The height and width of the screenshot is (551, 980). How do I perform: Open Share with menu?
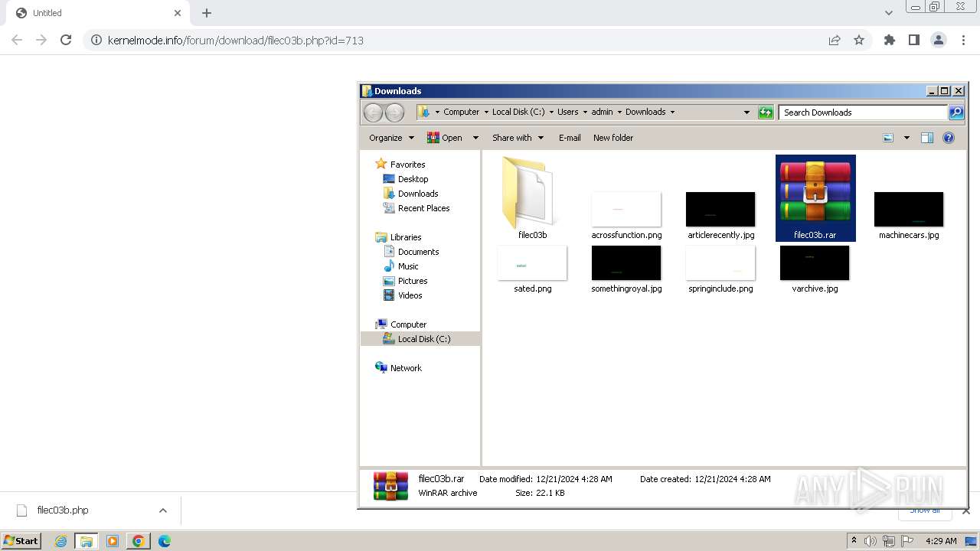click(518, 138)
